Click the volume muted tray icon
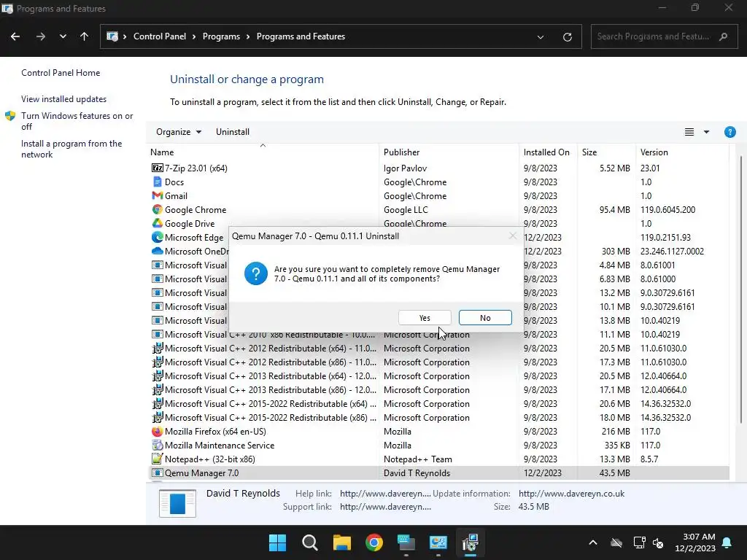 click(x=658, y=542)
